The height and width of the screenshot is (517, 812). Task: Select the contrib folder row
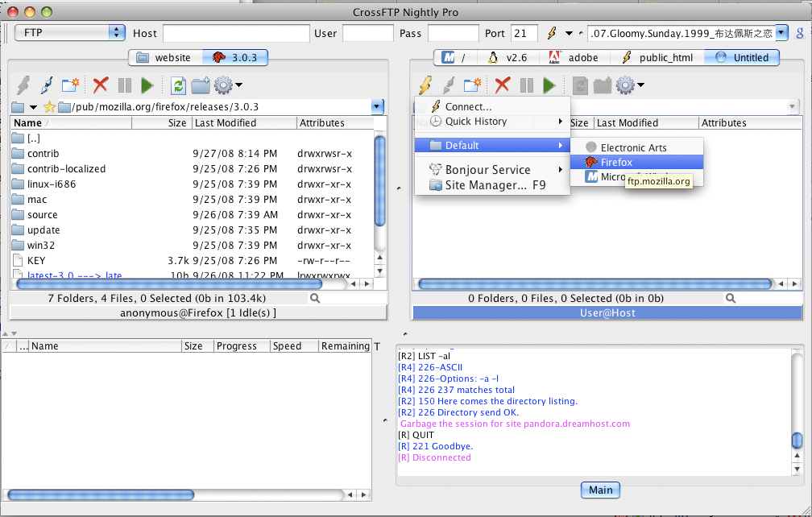pyautogui.click(x=192, y=154)
